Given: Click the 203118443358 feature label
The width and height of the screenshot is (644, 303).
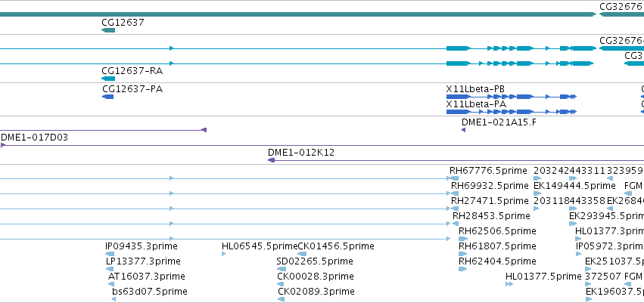Looking at the screenshot, I should click(569, 201).
